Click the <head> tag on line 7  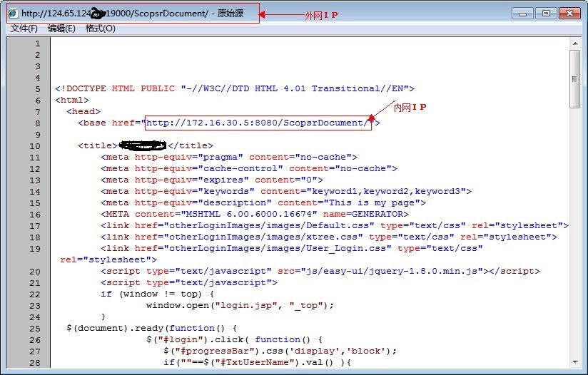(83, 111)
